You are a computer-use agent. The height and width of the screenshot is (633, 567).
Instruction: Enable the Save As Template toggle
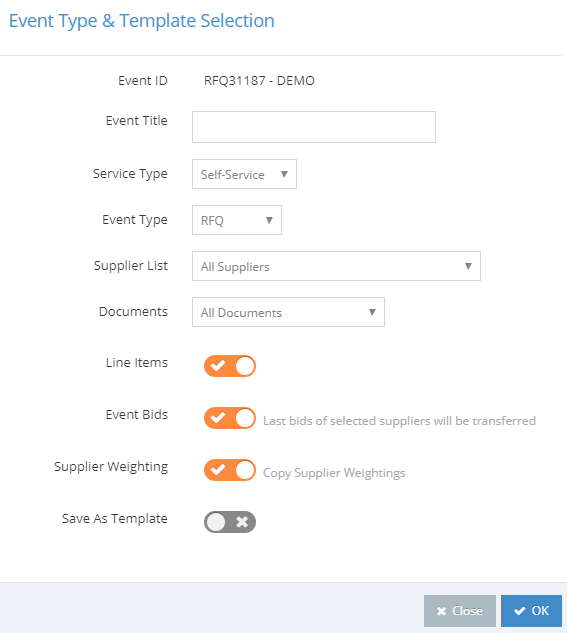[230, 522]
